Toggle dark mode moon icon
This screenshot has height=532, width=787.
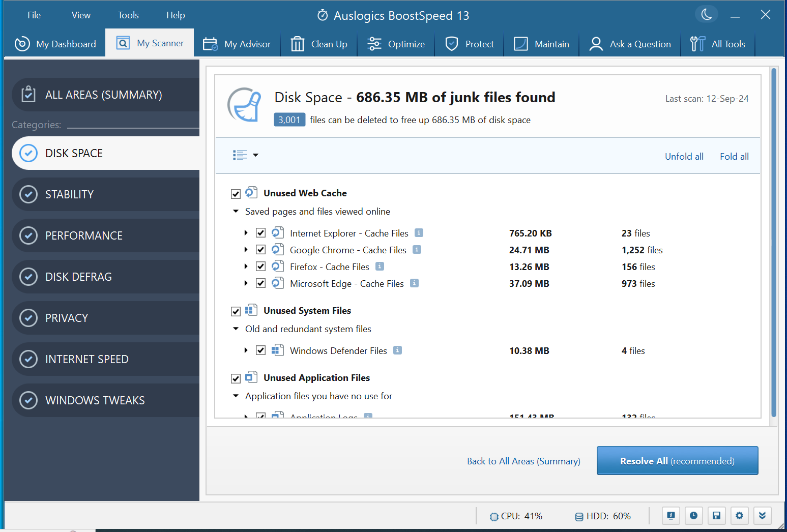pos(707,14)
